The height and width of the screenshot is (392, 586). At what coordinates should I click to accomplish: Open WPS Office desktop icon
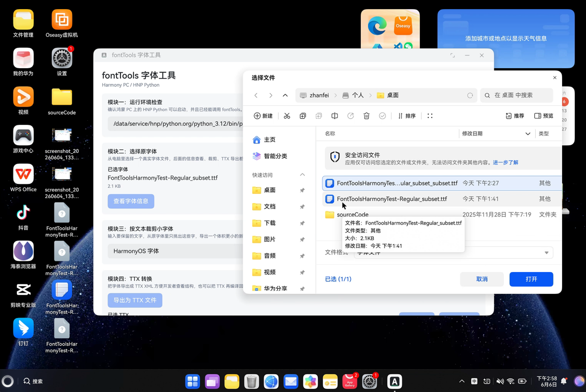tap(23, 178)
